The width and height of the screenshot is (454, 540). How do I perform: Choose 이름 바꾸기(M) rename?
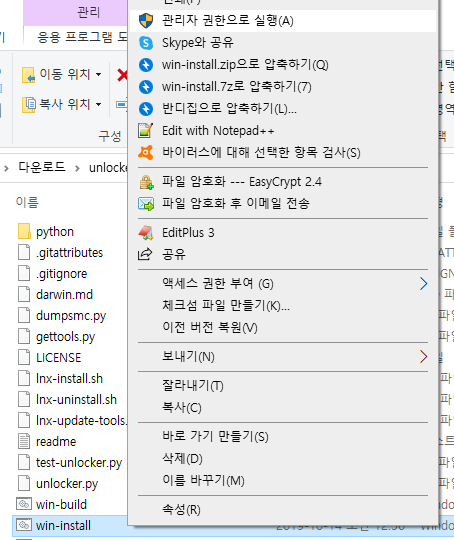coord(282,481)
